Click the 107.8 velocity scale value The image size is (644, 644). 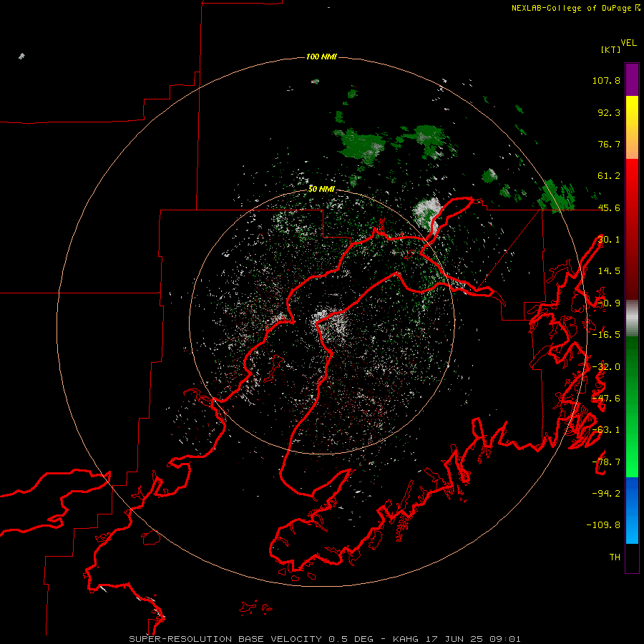pyautogui.click(x=606, y=80)
